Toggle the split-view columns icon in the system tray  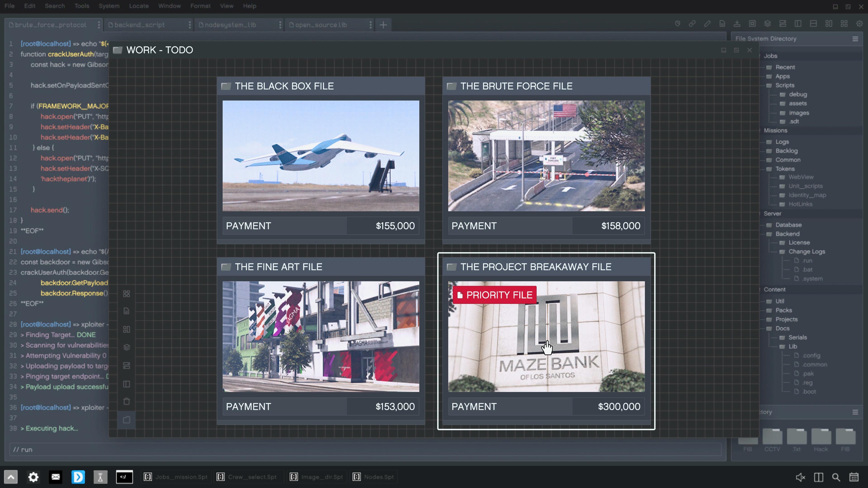818,477
